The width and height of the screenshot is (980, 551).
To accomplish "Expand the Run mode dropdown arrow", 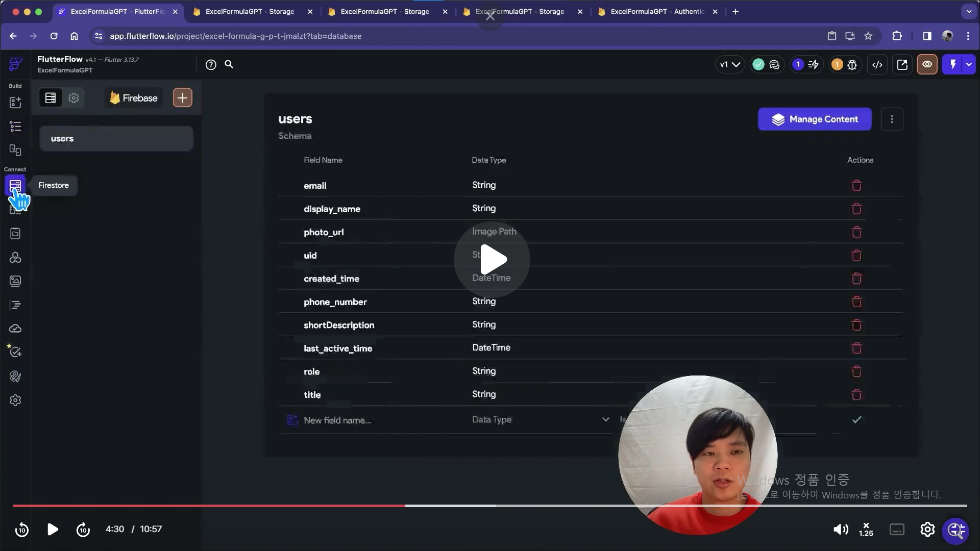I will pyautogui.click(x=969, y=65).
